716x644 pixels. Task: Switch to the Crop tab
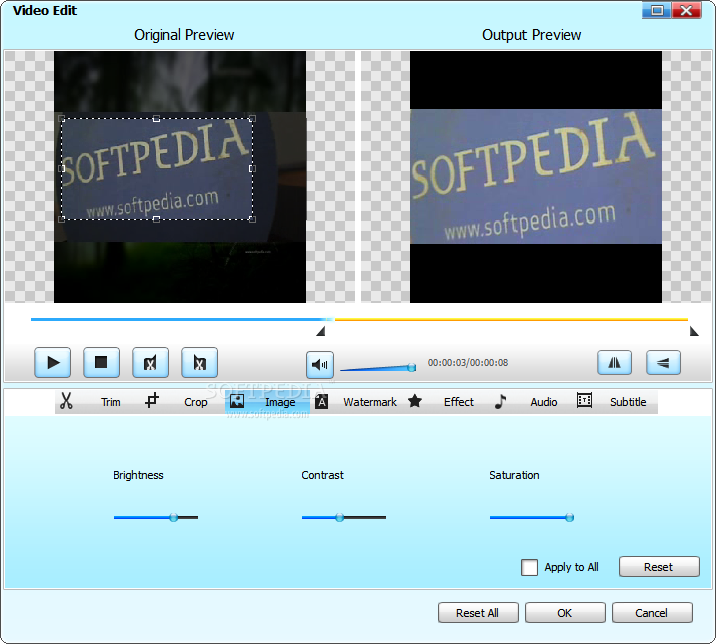195,402
